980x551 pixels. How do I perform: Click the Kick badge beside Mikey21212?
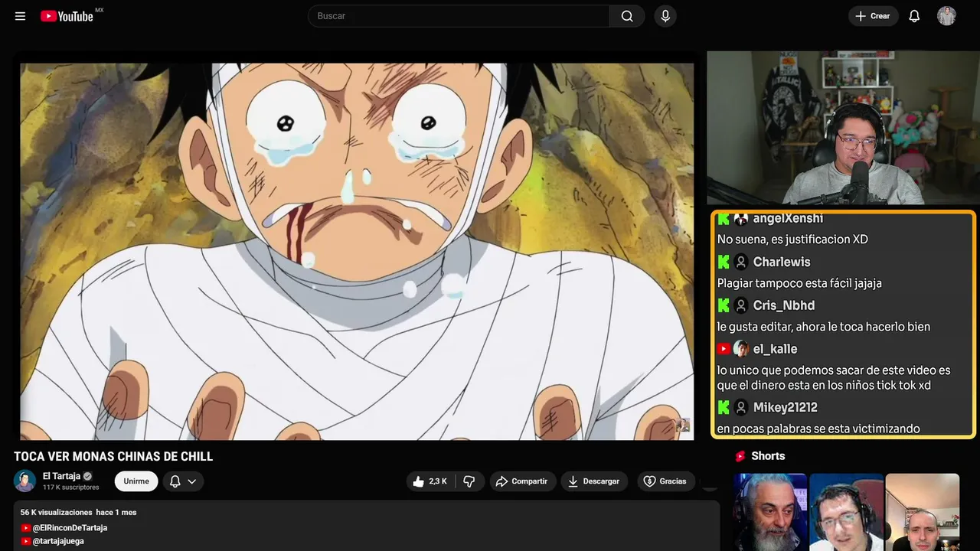pyautogui.click(x=724, y=408)
